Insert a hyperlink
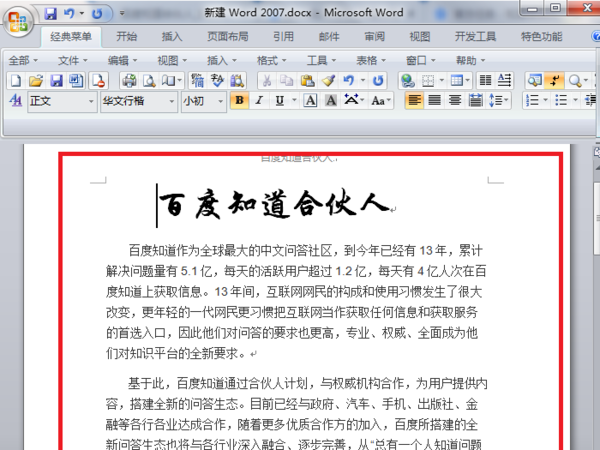 click(x=408, y=81)
